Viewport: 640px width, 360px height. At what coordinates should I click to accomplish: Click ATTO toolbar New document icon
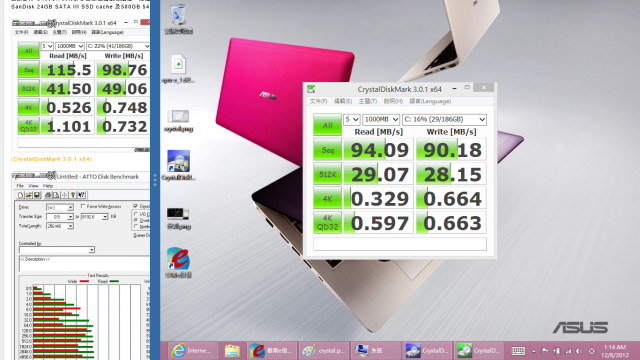click(x=20, y=195)
